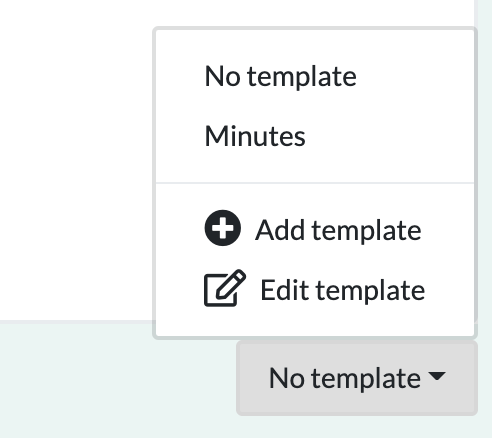Collapse the 'No template' dropdown button
This screenshot has width=492, height=438.
pos(357,378)
